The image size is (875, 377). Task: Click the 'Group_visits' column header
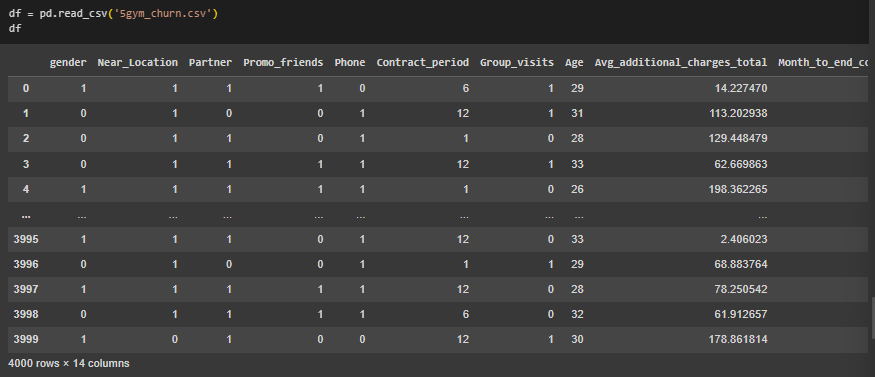click(x=517, y=62)
